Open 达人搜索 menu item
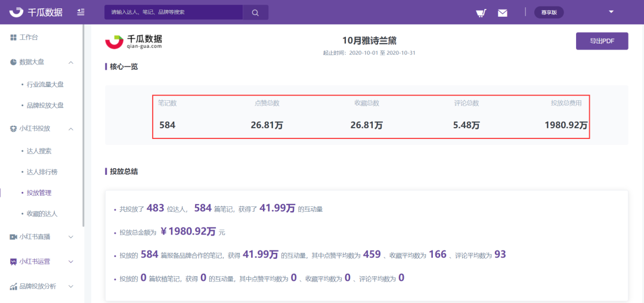 39,151
